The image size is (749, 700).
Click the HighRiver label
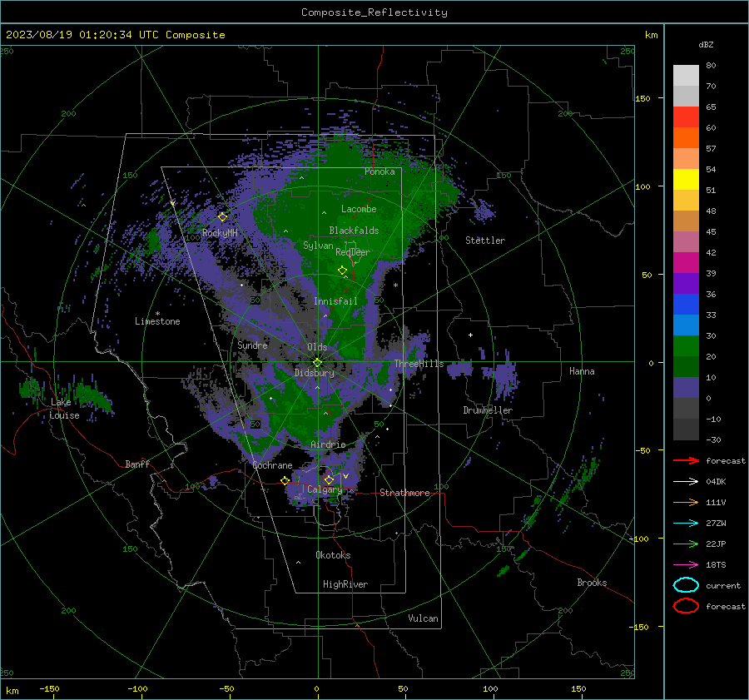click(345, 584)
